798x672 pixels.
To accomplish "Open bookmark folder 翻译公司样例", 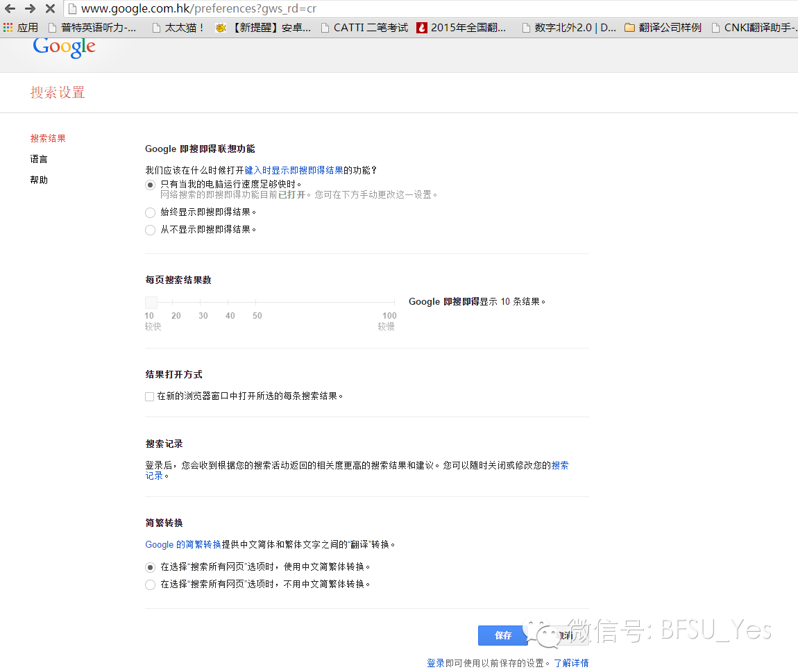I will [x=663, y=28].
